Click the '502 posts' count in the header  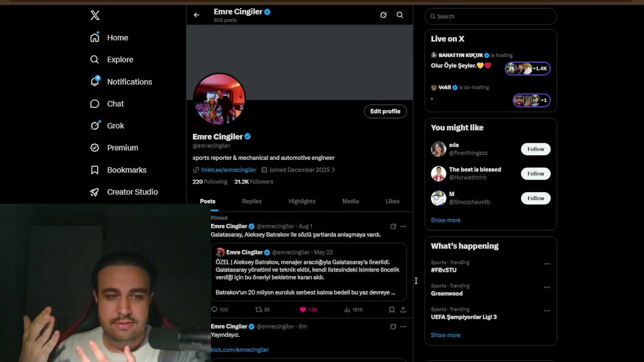225,21
